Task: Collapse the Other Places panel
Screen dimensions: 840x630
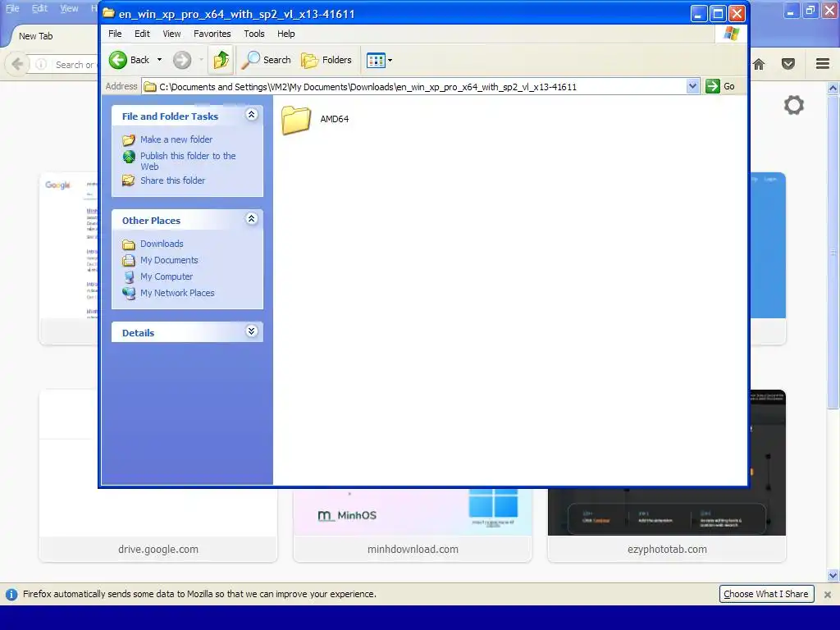Action: tap(251, 218)
